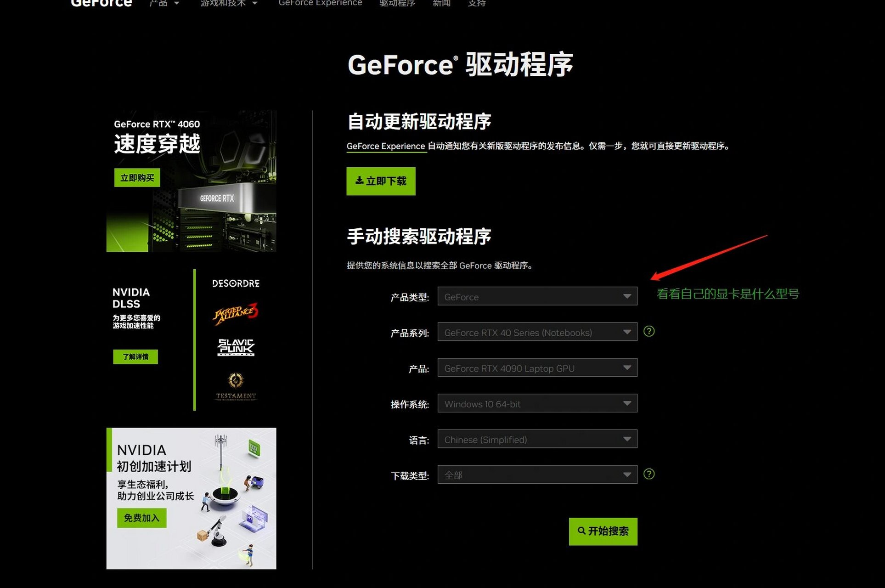Click the help icon next to 下载类型
The image size is (885, 588).
pos(649,474)
